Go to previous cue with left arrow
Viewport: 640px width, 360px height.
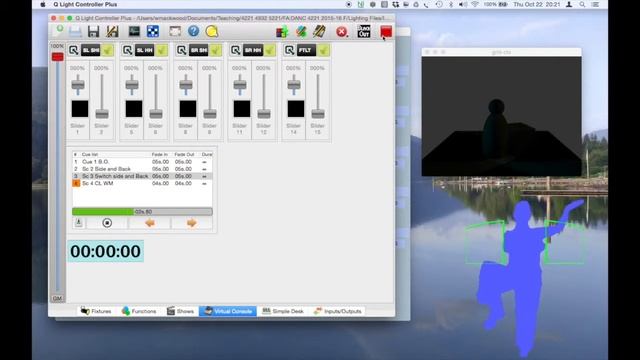(150, 222)
